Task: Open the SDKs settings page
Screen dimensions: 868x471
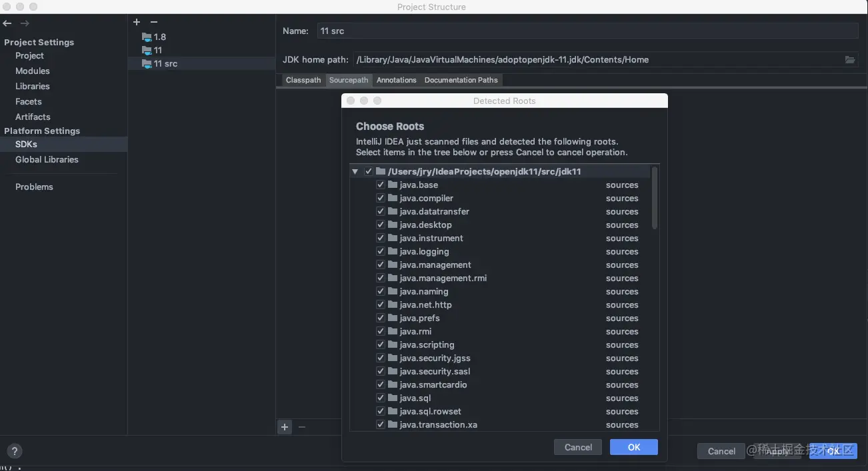Action: click(x=63, y=144)
